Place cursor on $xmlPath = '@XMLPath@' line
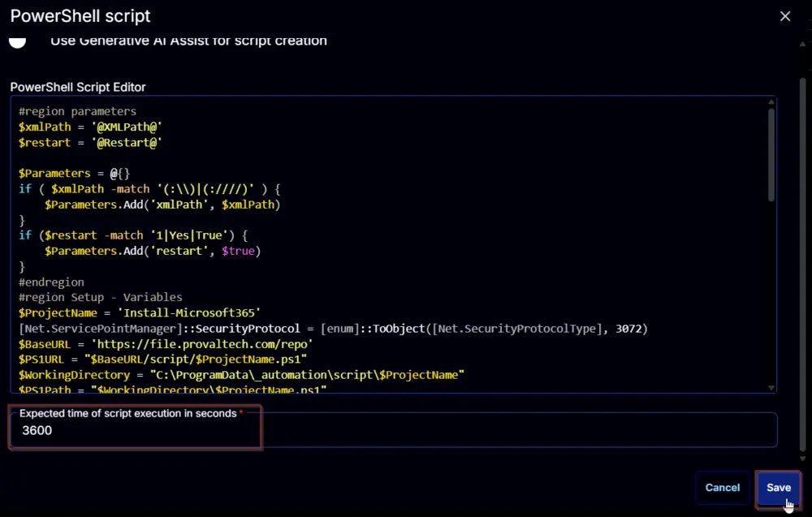 click(90, 127)
